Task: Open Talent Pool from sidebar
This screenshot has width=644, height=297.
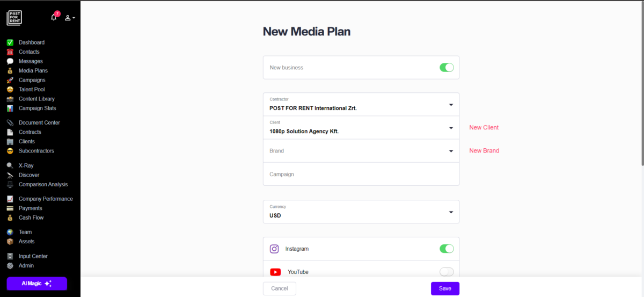Action: pyautogui.click(x=32, y=89)
